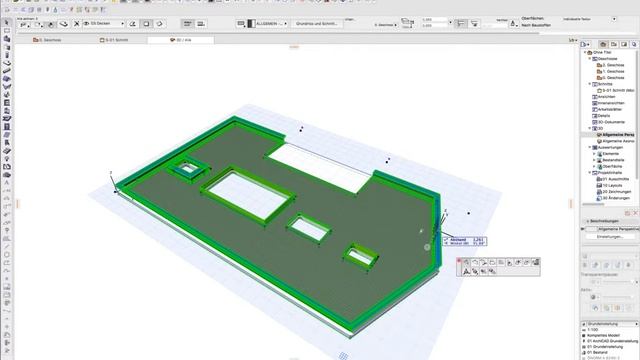Toggle reference plane top button
The height and width of the screenshot is (360, 640).
tap(460, 24)
